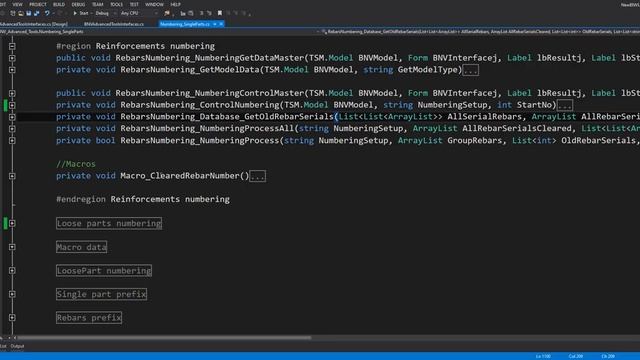Image resolution: width=640 pixels, height=360 pixels.
Task: Click the column indicator in status bar
Action: pyautogui.click(x=576, y=356)
